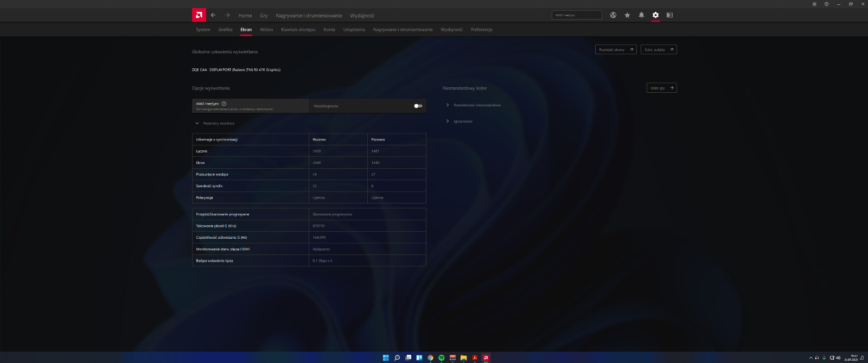Open the Gry top menu
The width and height of the screenshot is (868, 363).
pyautogui.click(x=264, y=16)
